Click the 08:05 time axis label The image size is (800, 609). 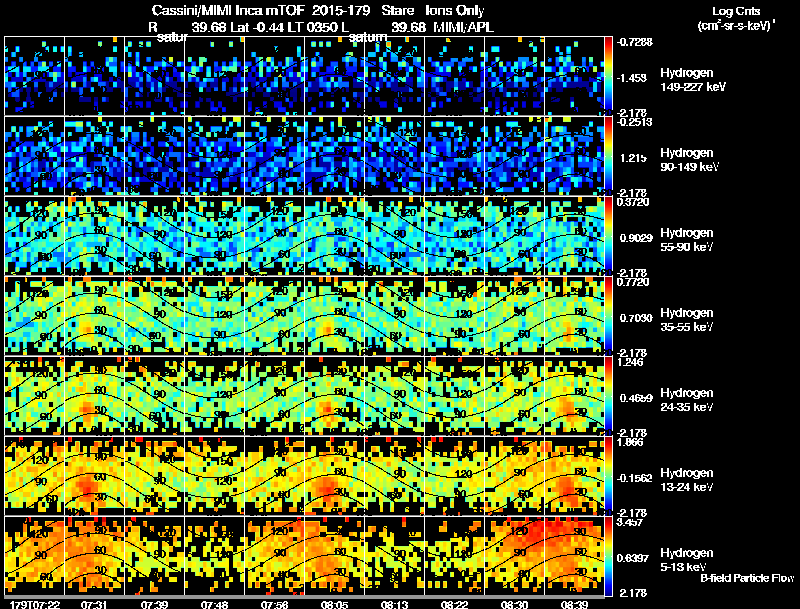point(334,604)
